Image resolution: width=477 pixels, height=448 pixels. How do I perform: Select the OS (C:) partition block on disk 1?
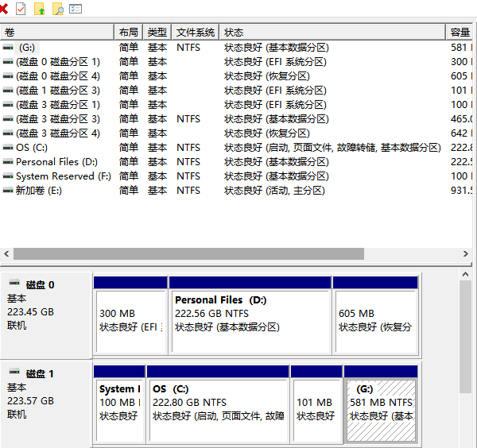[x=219, y=408]
